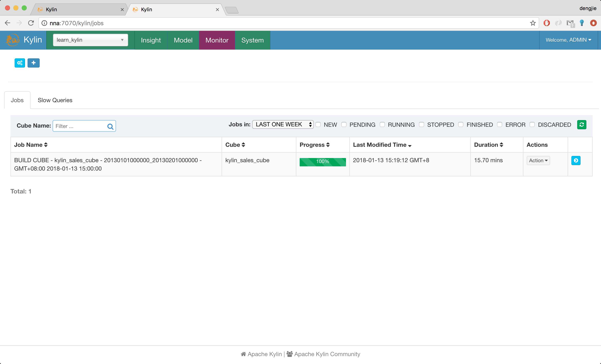This screenshot has height=364, width=601.
Task: Close the first Kylin browser tab
Action: click(122, 10)
